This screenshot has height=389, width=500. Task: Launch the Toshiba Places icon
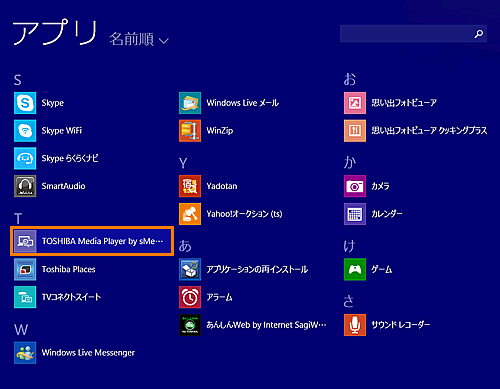[25, 269]
